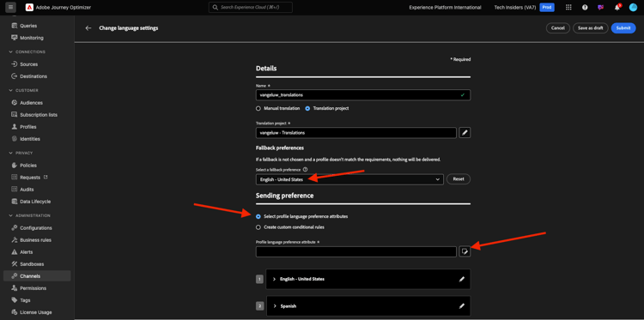Click the Profile language preference attribute field
The image size is (644, 320).
[x=356, y=251]
